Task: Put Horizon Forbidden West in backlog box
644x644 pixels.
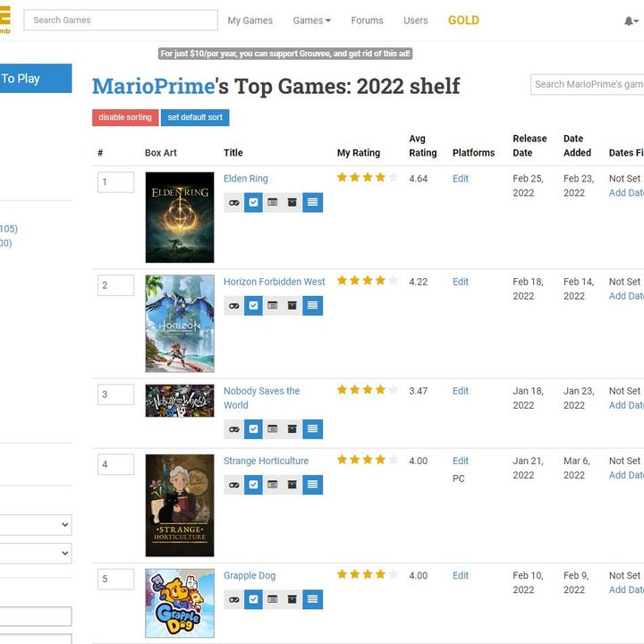Action: coord(292,306)
